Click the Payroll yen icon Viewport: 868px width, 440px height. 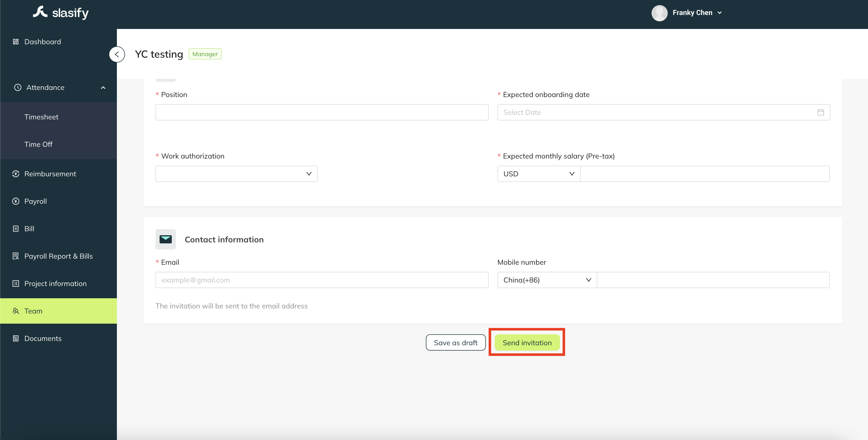(x=15, y=201)
